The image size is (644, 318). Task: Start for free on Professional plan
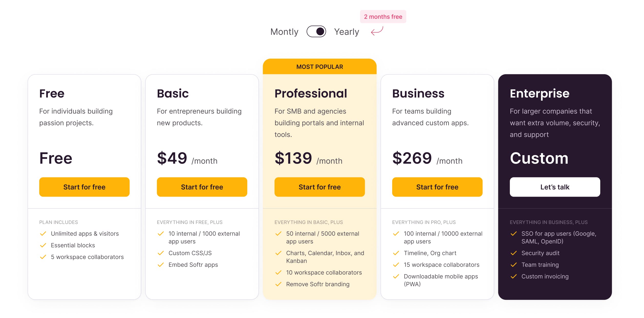pos(319,187)
